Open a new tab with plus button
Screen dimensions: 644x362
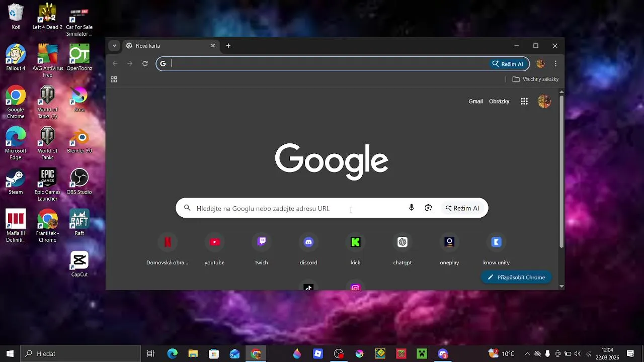coord(228,46)
